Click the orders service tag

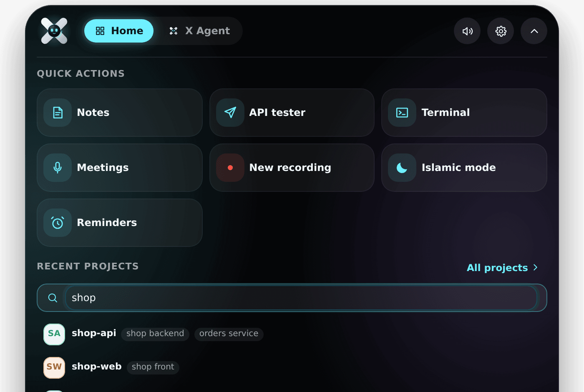229,334
